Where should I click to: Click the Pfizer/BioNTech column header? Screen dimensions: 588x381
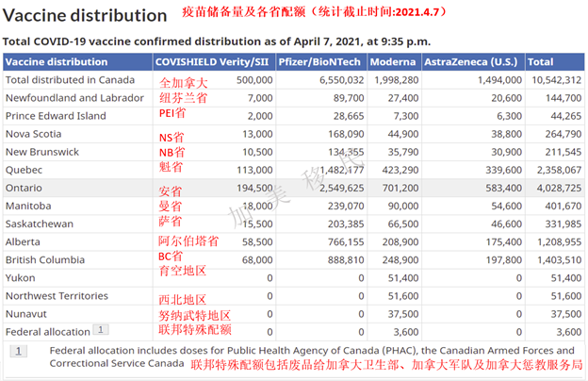coord(319,62)
